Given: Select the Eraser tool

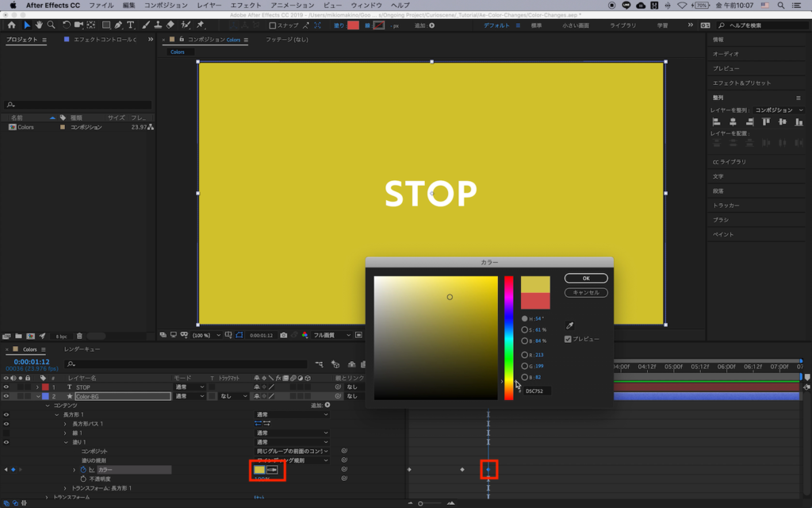Looking at the screenshot, I should click(170, 25).
